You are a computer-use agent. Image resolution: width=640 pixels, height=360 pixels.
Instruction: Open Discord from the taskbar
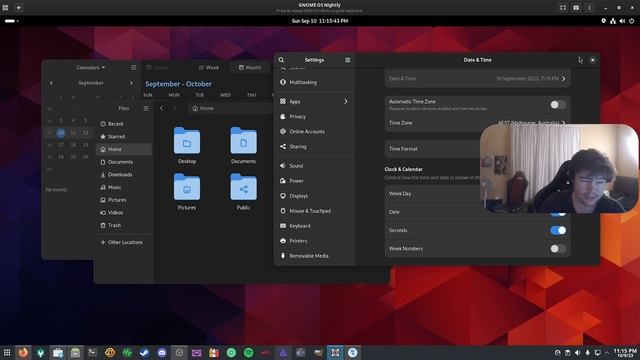click(162, 352)
